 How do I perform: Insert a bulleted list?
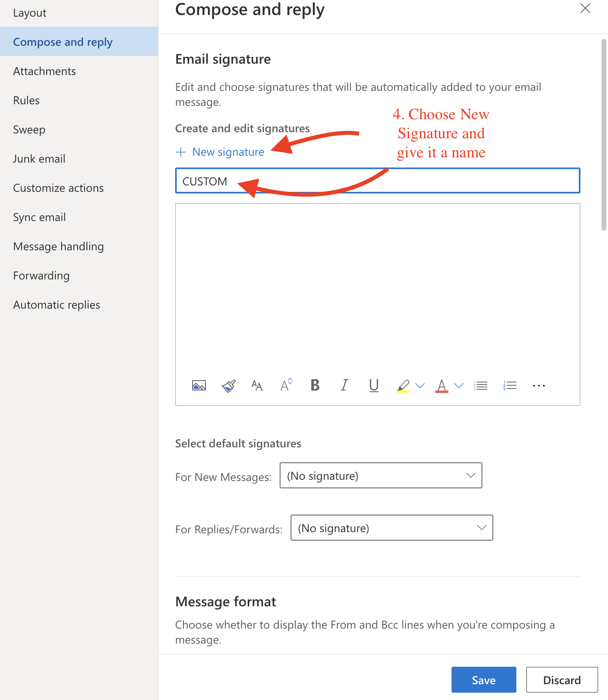click(x=481, y=385)
